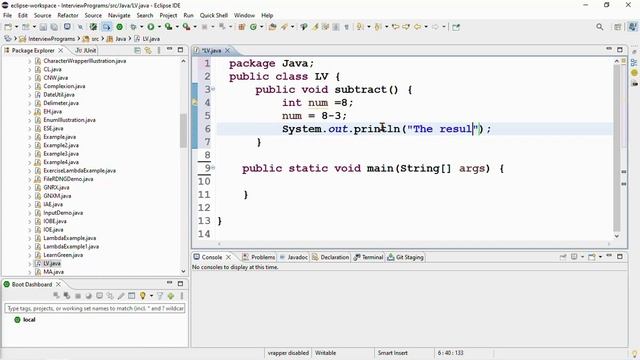Click the Debug bug icon in toolbar

(133, 27)
